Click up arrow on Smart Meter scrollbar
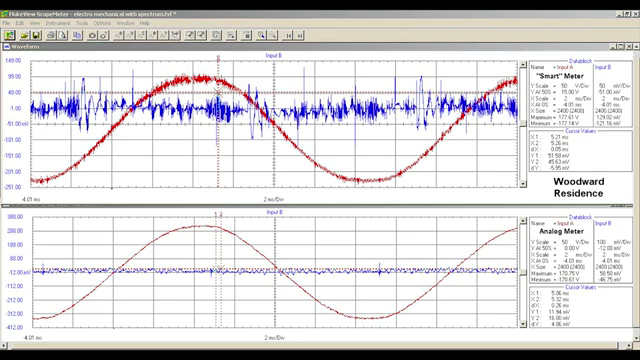This screenshot has width=640, height=360. (523, 64)
